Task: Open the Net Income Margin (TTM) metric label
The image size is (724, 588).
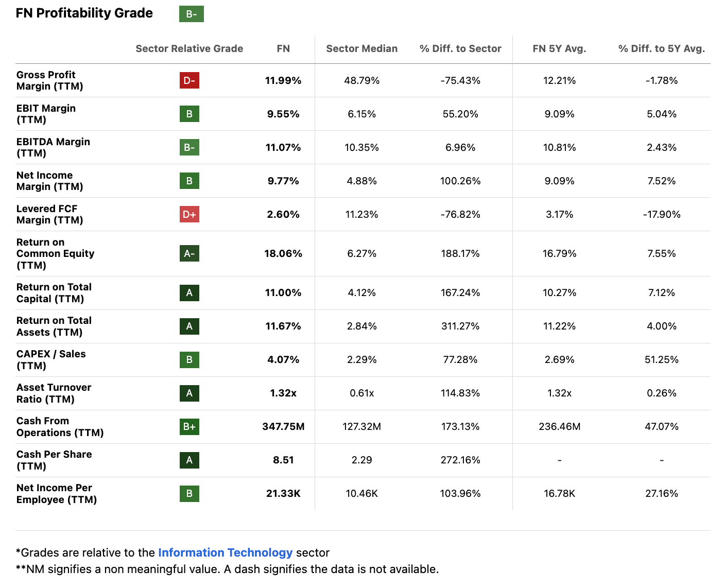Action: 49,181
